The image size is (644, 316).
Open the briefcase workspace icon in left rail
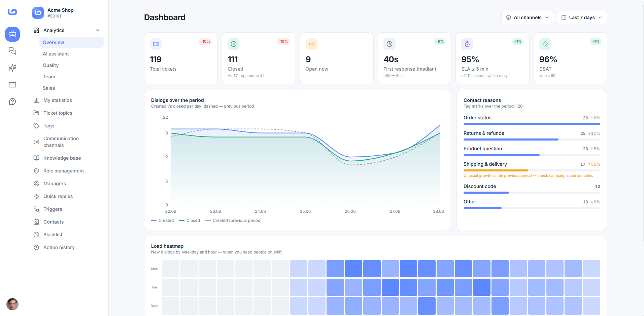tap(12, 34)
